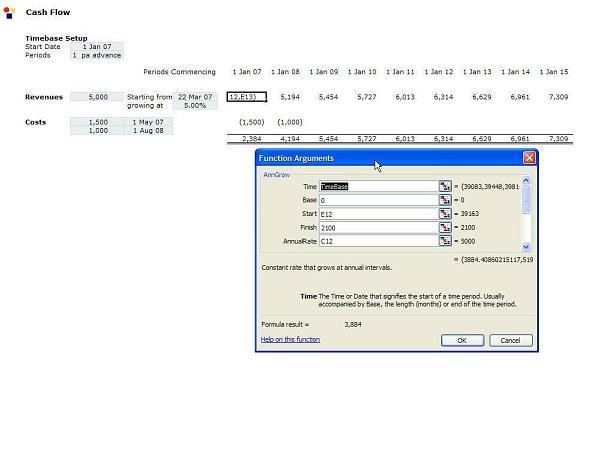Screen dimensions: 612x459
Task: Click the Time input field
Action: click(x=379, y=186)
